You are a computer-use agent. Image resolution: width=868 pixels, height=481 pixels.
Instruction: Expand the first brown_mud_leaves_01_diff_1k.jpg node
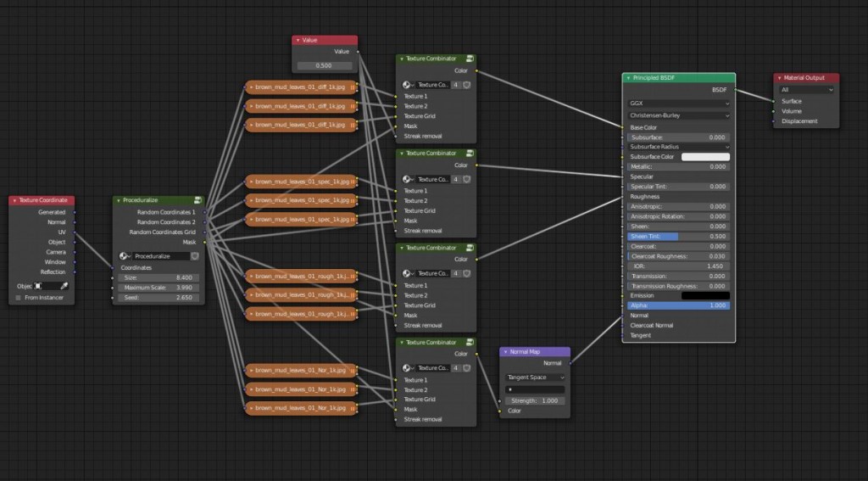tap(251, 87)
